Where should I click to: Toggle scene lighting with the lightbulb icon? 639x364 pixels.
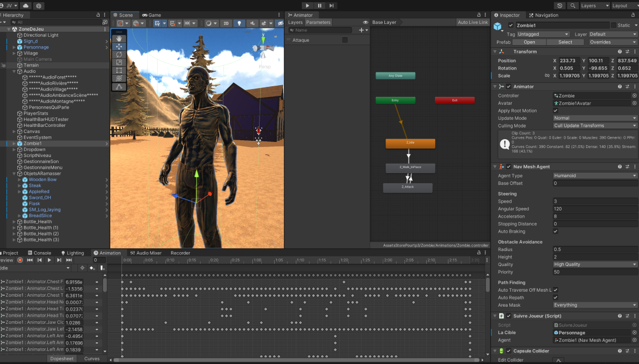click(x=239, y=23)
